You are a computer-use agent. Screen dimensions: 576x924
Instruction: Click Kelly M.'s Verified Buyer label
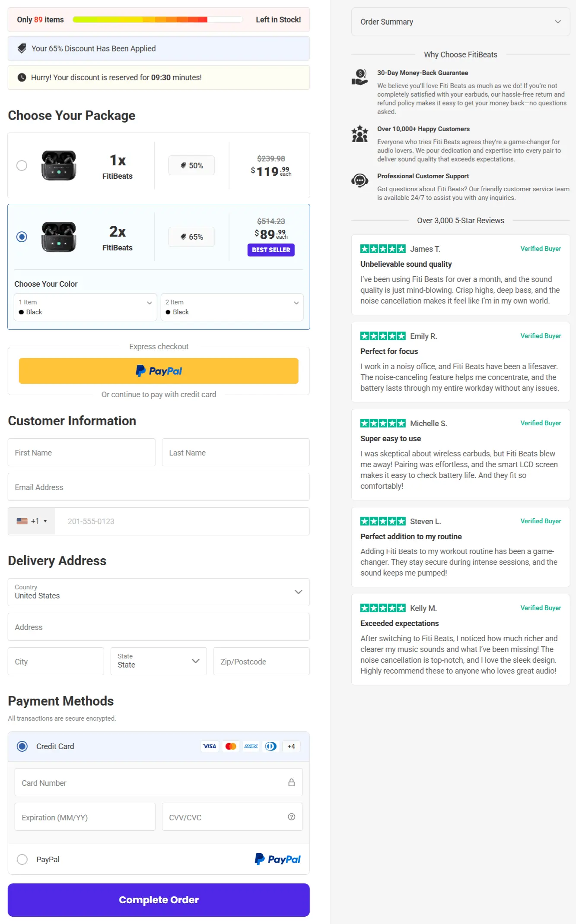tap(541, 608)
